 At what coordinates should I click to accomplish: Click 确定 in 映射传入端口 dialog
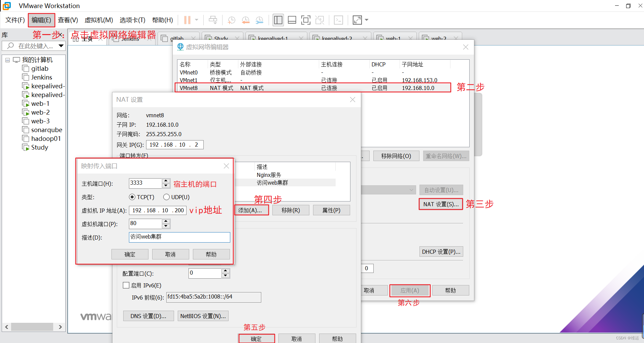(130, 254)
